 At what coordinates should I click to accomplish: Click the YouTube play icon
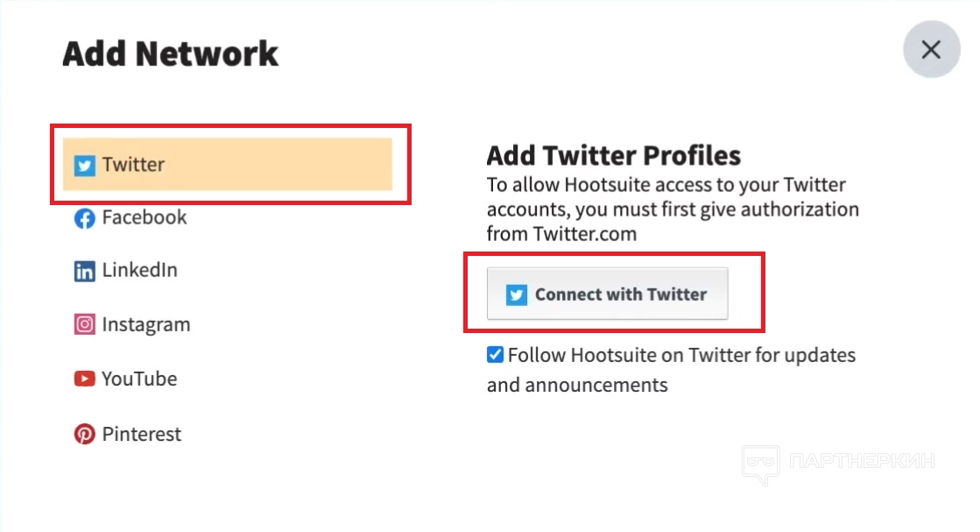click(x=84, y=379)
